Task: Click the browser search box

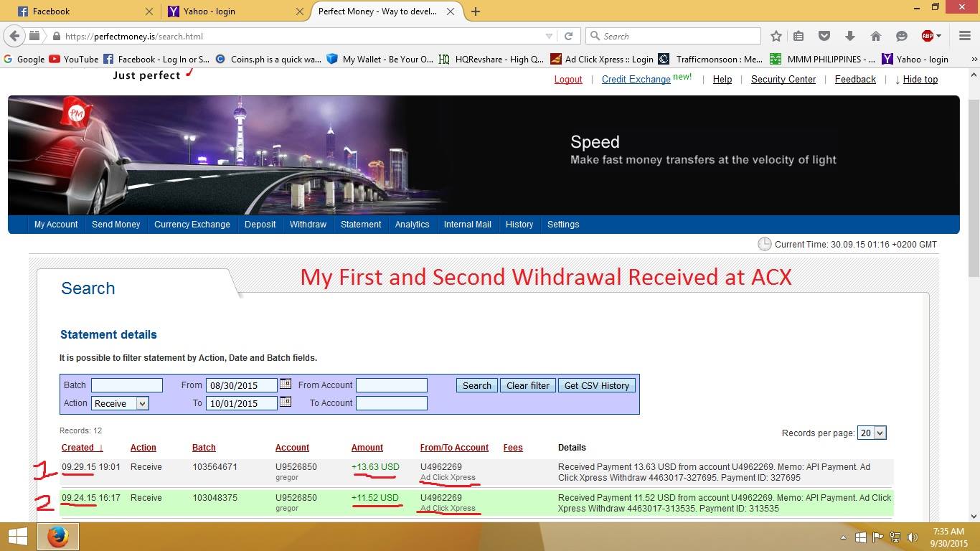Action: tap(673, 36)
